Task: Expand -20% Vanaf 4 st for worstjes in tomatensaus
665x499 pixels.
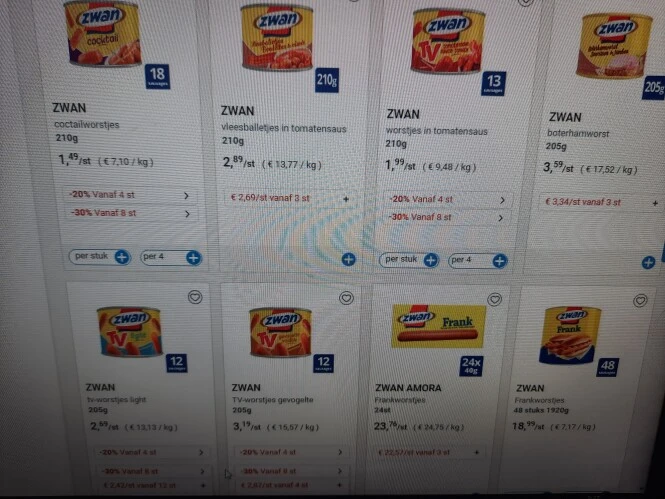Action: (447, 199)
